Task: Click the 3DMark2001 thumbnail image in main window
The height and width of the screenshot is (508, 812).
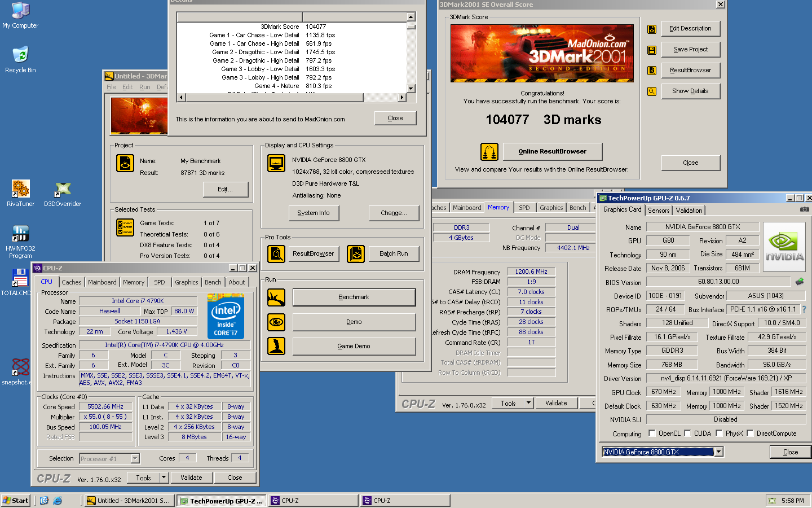Action: click(139, 115)
